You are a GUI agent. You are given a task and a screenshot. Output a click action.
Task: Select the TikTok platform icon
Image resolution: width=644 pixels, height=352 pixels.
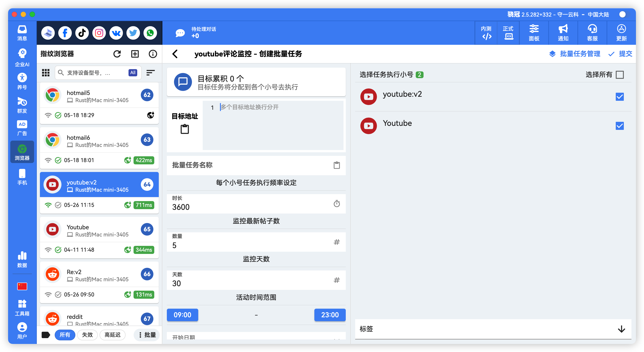[82, 33]
